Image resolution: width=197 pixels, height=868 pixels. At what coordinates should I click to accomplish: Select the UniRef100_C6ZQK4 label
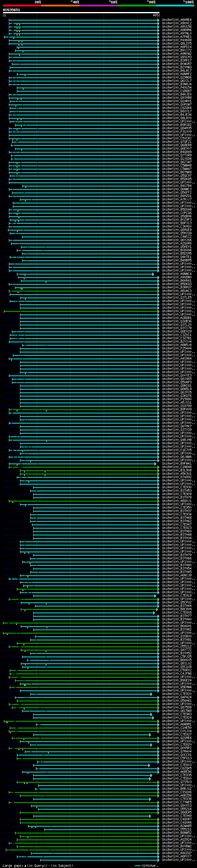pos(176,108)
